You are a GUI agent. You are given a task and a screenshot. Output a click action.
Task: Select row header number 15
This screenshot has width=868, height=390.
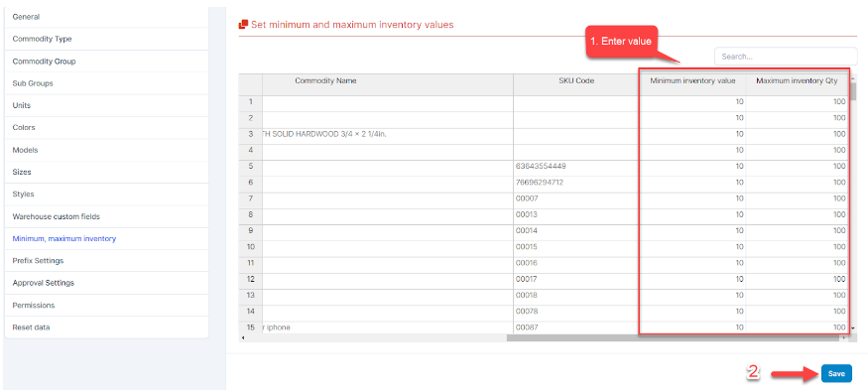251,326
